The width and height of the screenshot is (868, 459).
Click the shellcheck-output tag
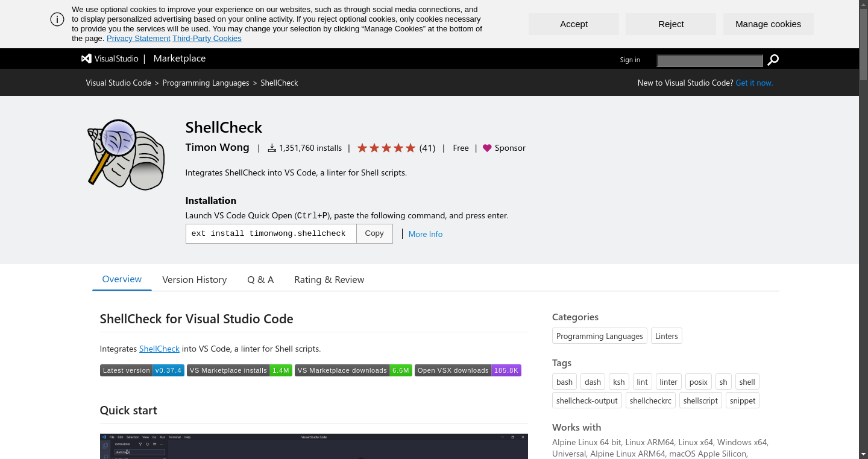[x=587, y=400]
